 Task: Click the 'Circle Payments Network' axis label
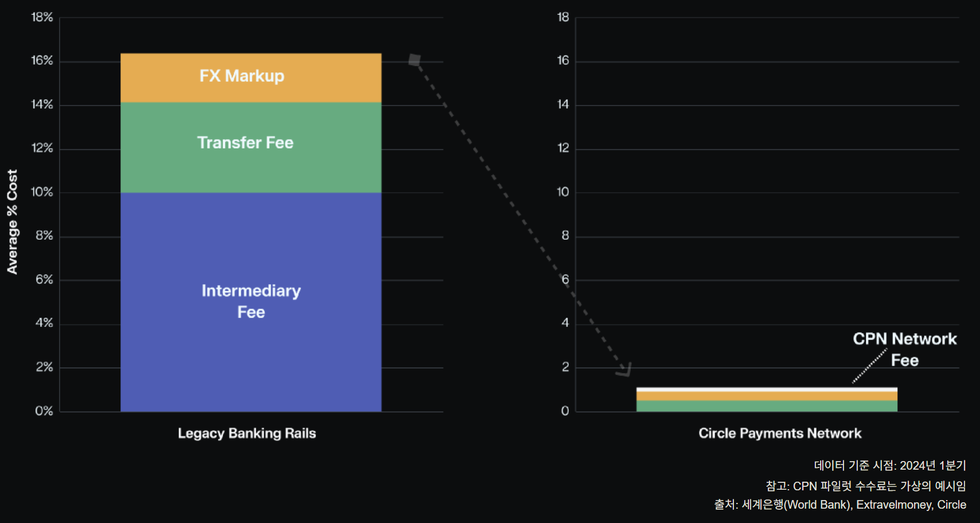(x=780, y=434)
